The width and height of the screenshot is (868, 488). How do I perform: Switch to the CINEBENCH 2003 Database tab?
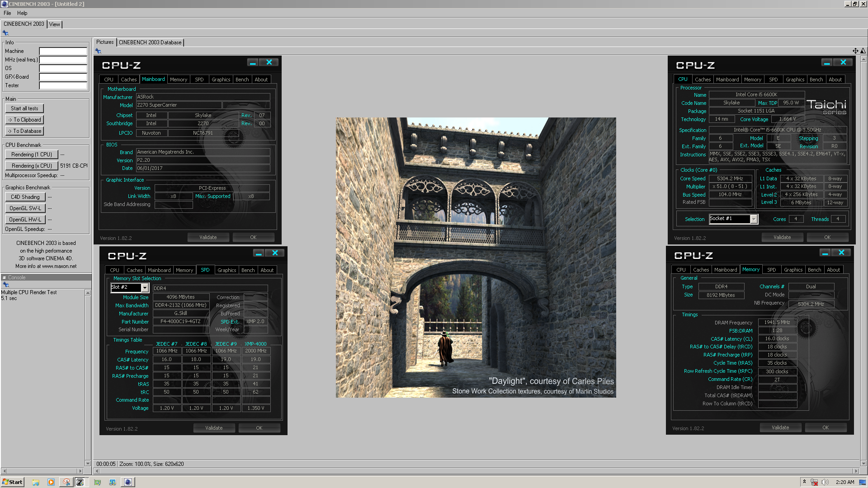[150, 42]
